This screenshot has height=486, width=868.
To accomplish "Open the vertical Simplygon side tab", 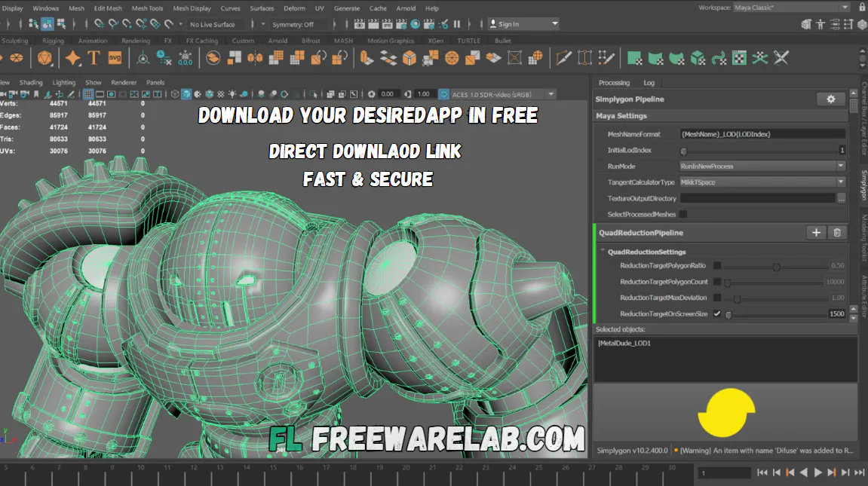I will tap(863, 185).
